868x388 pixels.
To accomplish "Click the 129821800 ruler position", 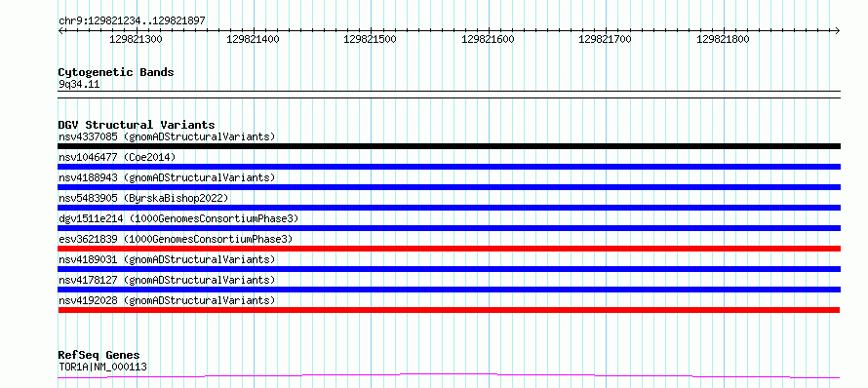I will tap(723, 39).
